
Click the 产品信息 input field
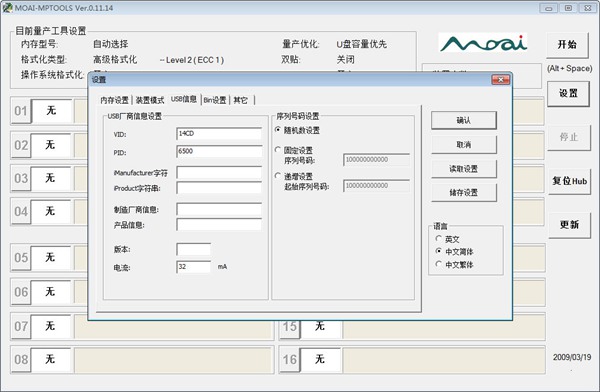tap(219, 225)
